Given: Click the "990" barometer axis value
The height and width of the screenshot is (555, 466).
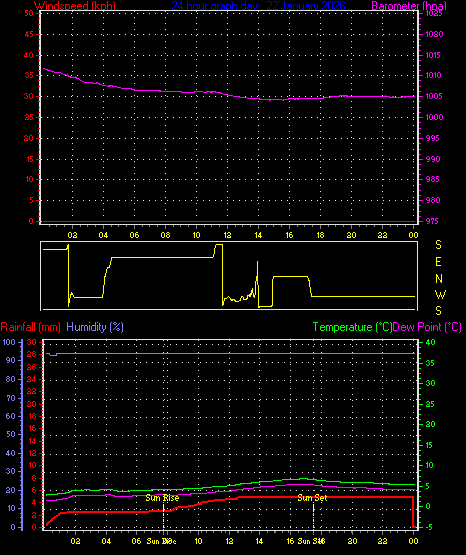Looking at the screenshot, I should click(x=433, y=159).
